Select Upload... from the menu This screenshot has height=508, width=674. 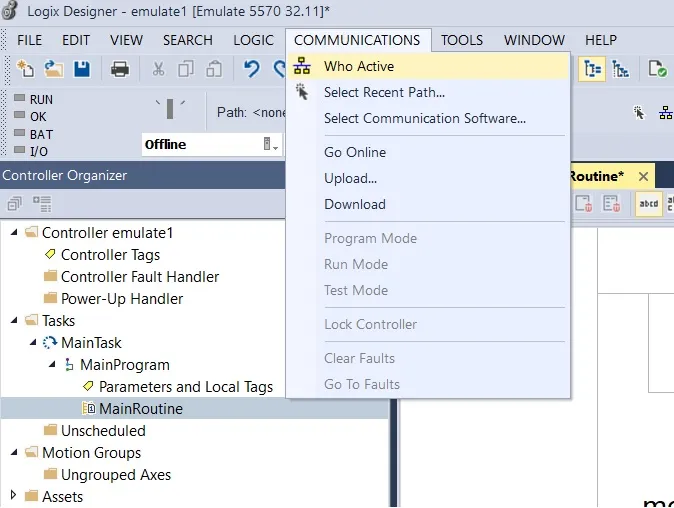click(428, 178)
